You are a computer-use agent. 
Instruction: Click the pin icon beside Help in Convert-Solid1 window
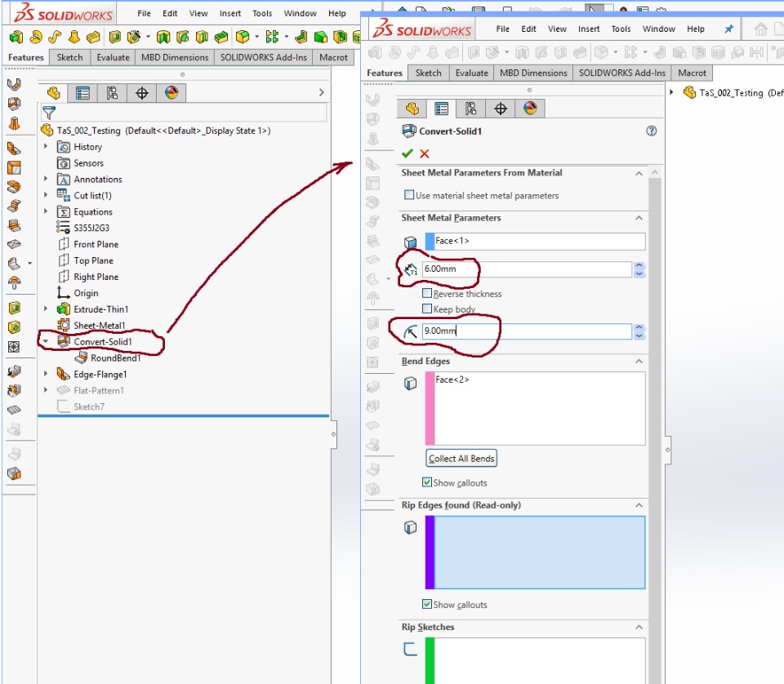729,29
